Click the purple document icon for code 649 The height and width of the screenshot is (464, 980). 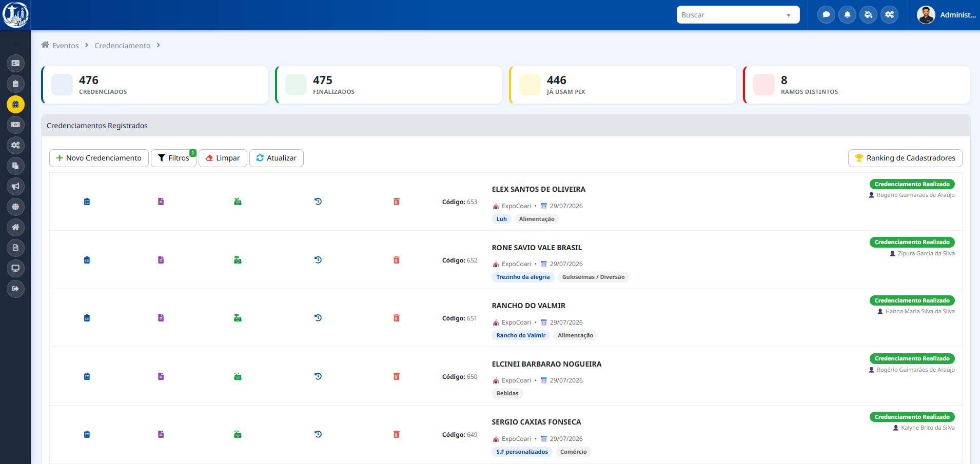tap(161, 434)
